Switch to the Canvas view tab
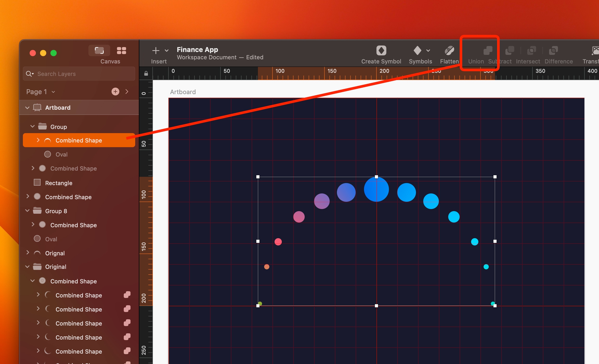Screen dimensions: 599x364 click(x=100, y=50)
